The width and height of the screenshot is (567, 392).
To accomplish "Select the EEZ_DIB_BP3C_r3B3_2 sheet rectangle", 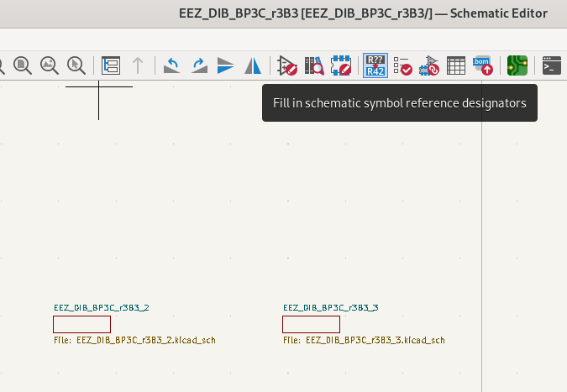I will 81,324.
